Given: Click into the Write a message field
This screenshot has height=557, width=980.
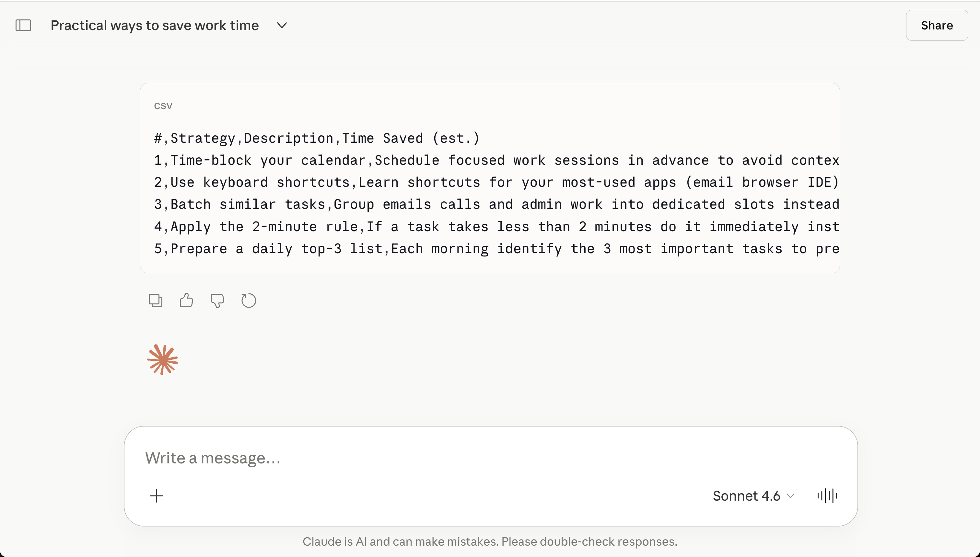Looking at the screenshot, I should click(x=491, y=458).
